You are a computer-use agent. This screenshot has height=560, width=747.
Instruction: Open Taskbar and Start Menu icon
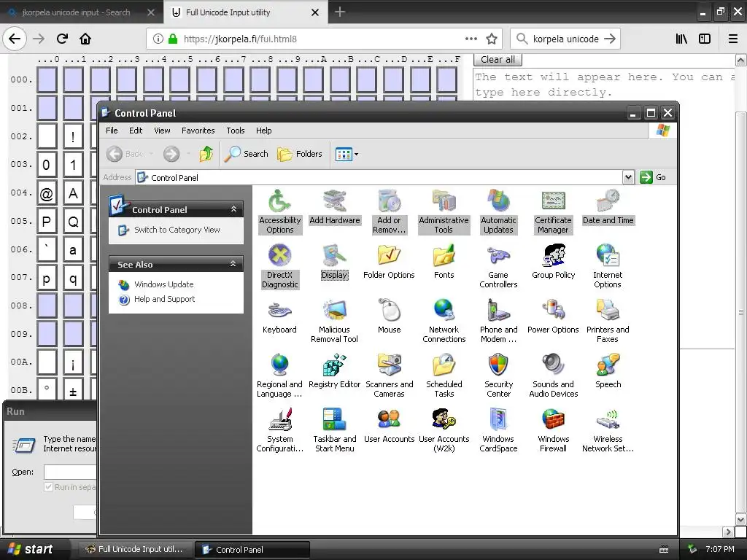(334, 431)
